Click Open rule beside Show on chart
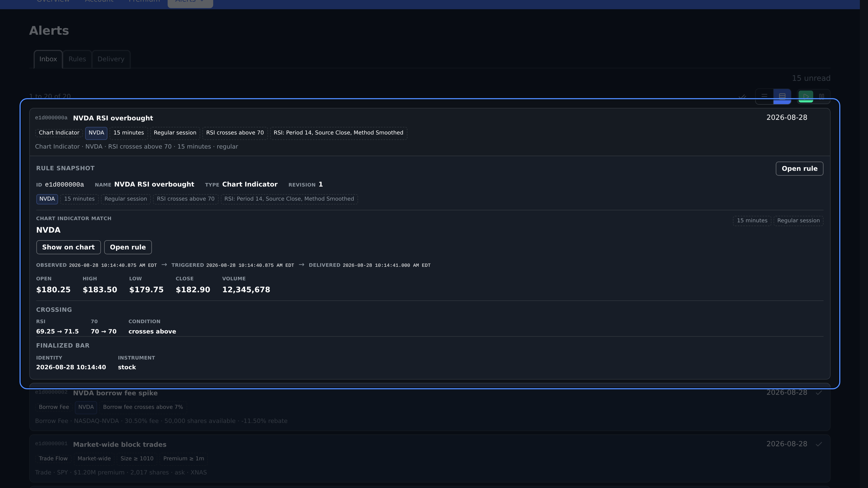The height and width of the screenshot is (488, 868). pos(128,247)
